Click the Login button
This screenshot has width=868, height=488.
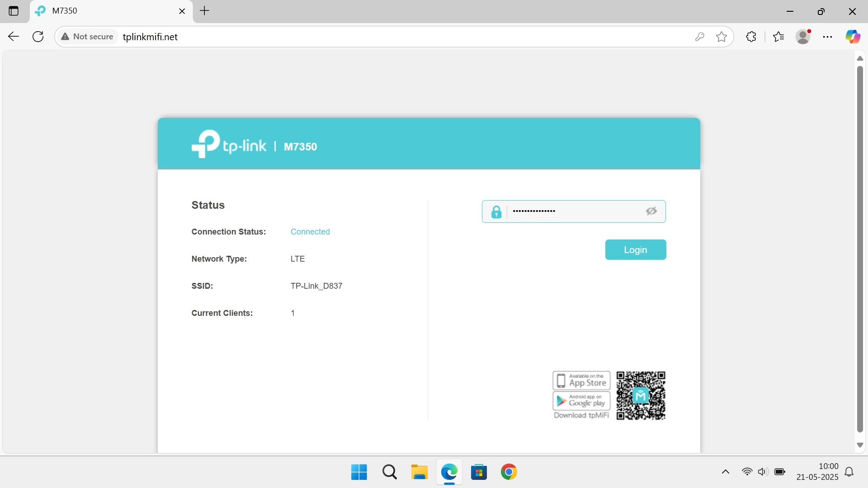tap(635, 249)
